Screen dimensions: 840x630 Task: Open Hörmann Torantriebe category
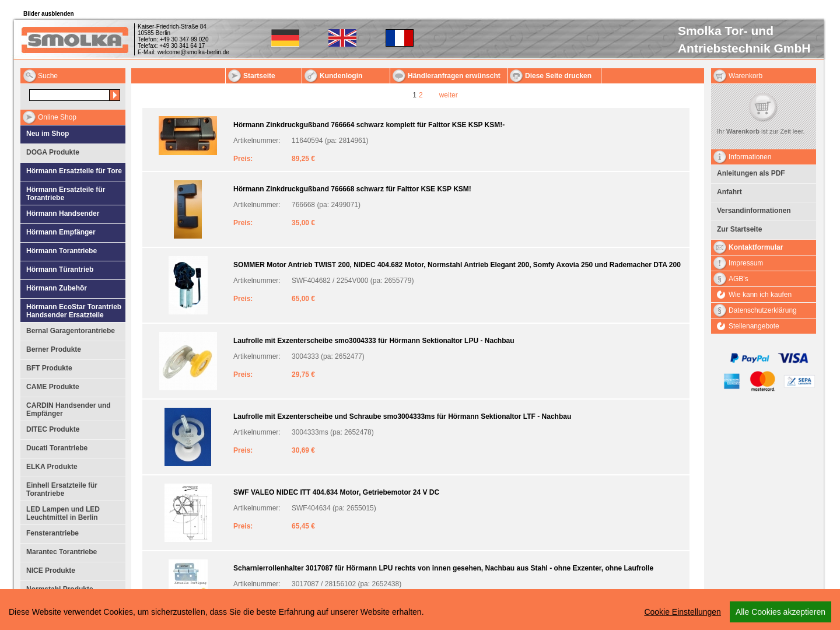[73, 251]
